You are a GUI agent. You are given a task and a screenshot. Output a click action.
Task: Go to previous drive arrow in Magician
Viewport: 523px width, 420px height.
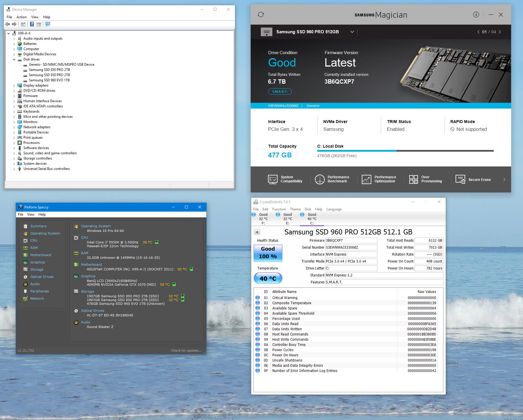[478, 32]
